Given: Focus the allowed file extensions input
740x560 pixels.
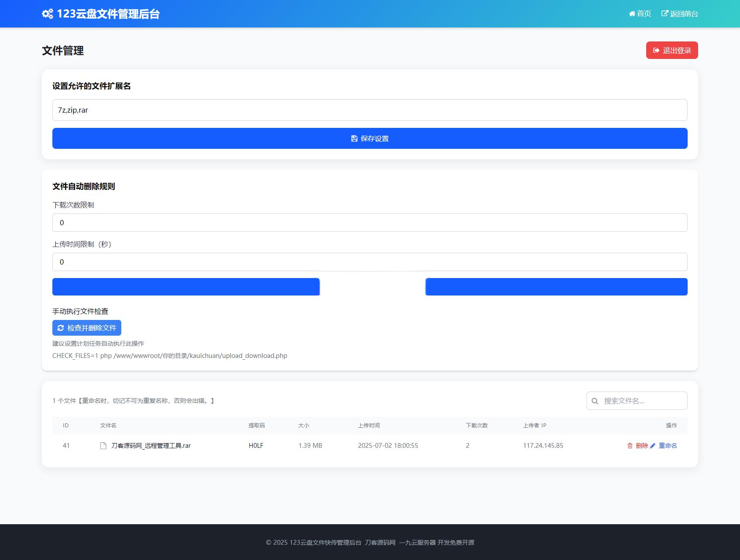Looking at the screenshot, I should coord(370,110).
